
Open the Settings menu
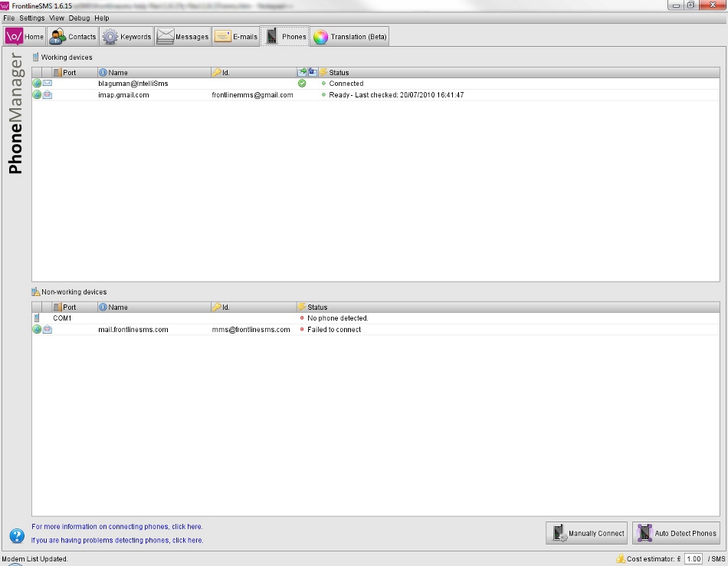[x=32, y=18]
